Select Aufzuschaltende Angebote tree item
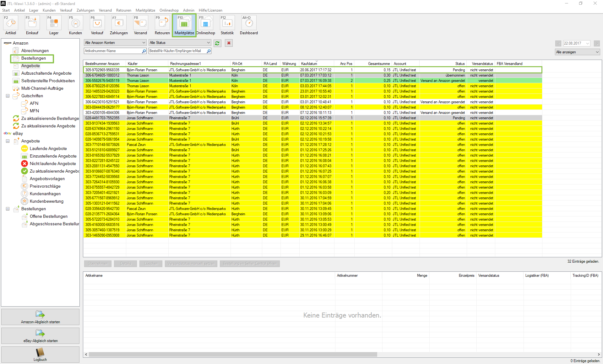Image resolution: width=603 pixels, height=364 pixels. click(46, 73)
